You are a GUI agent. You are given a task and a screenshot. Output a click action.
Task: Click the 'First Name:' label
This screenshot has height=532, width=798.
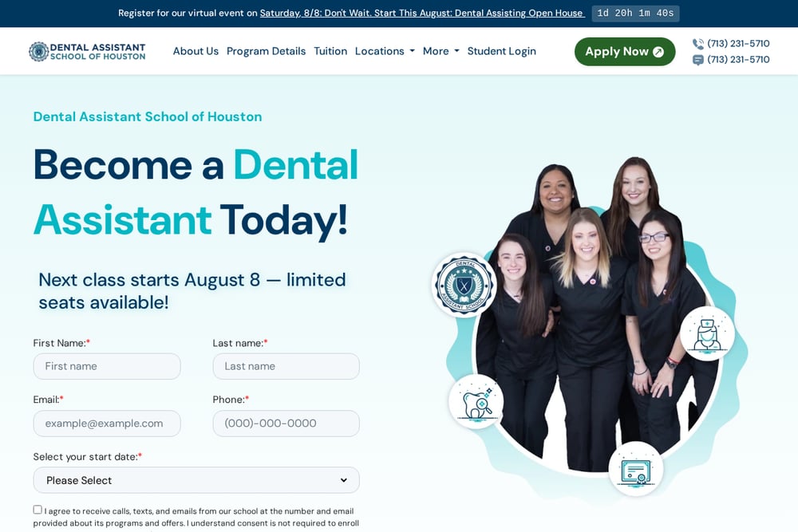(x=61, y=343)
